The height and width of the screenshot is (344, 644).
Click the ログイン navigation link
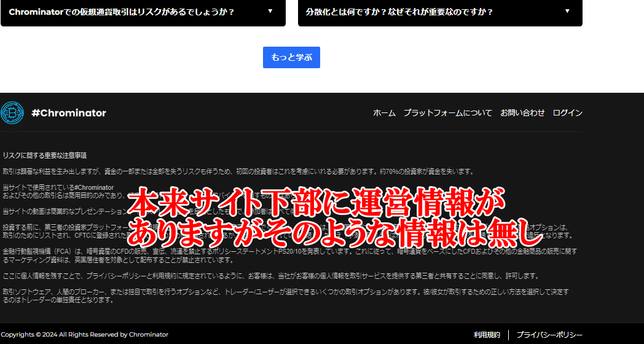point(568,113)
